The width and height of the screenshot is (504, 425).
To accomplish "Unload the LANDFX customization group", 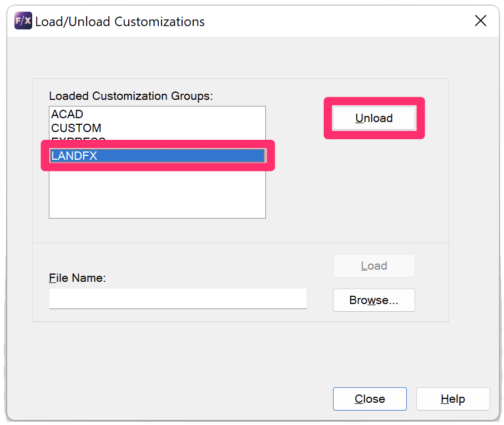I will (x=374, y=118).
